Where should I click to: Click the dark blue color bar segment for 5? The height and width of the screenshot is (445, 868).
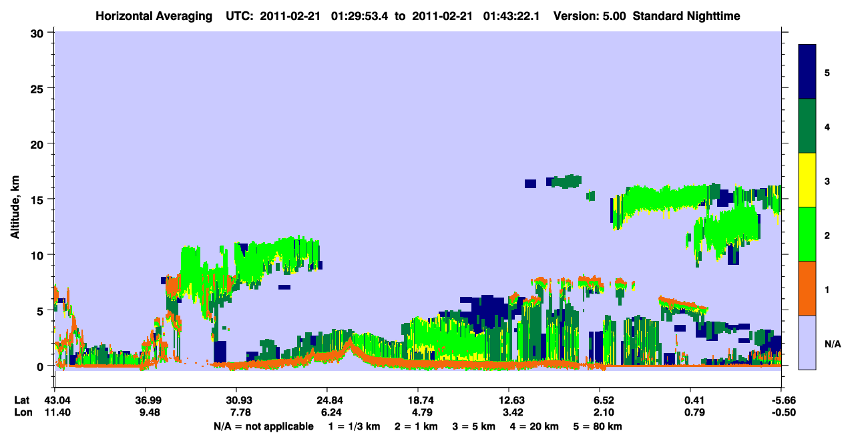(x=807, y=72)
